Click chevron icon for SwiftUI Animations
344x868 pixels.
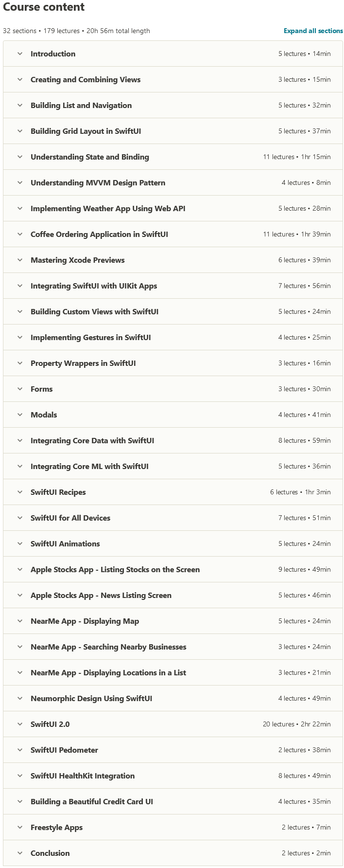20,544
